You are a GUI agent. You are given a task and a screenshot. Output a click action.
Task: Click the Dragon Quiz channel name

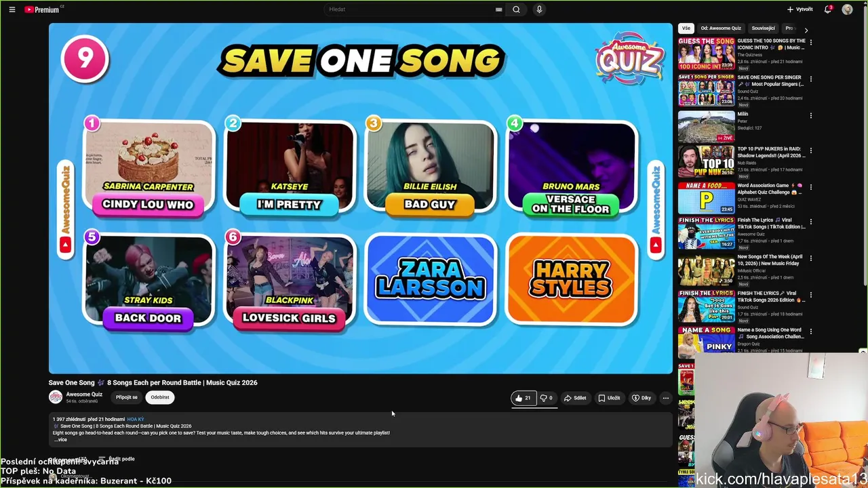click(749, 344)
